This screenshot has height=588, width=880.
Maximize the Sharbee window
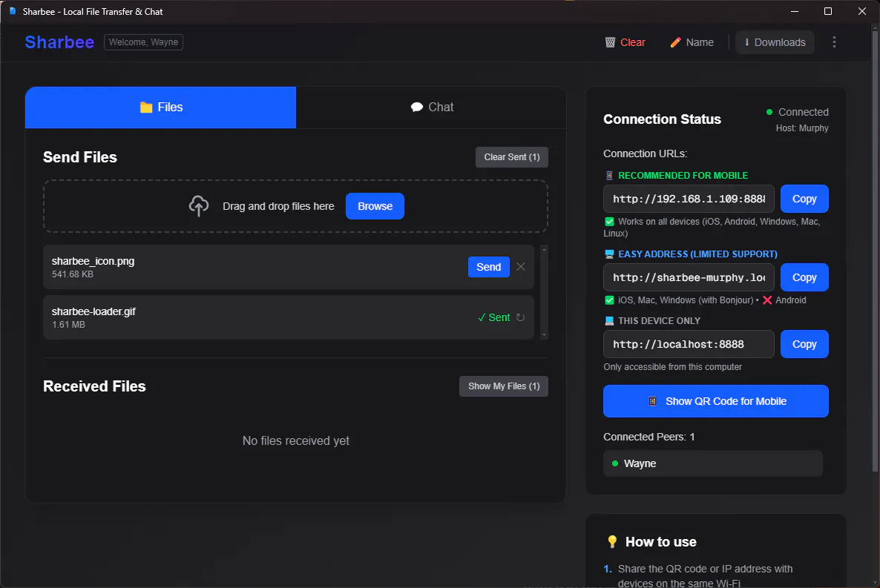pos(828,11)
